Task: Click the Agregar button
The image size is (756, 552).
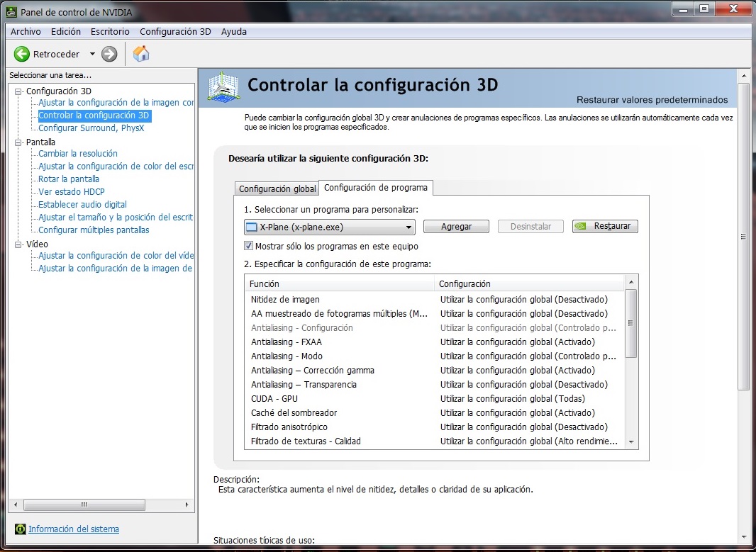Action: click(x=456, y=226)
